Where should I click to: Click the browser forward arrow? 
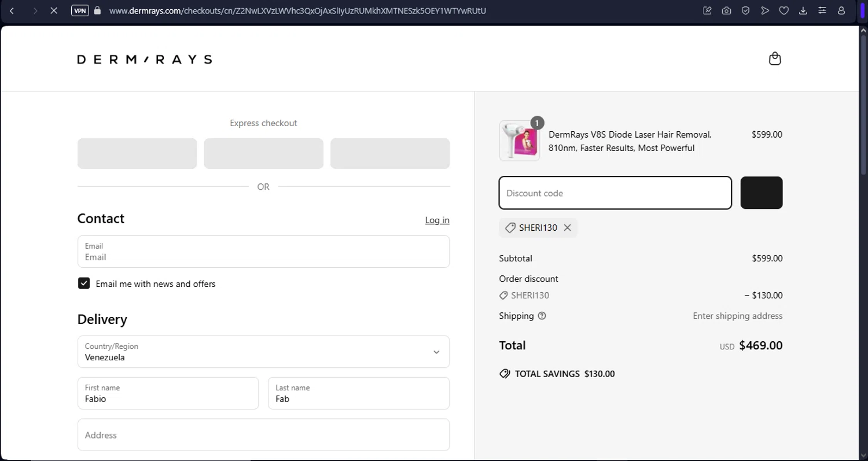tap(35, 10)
